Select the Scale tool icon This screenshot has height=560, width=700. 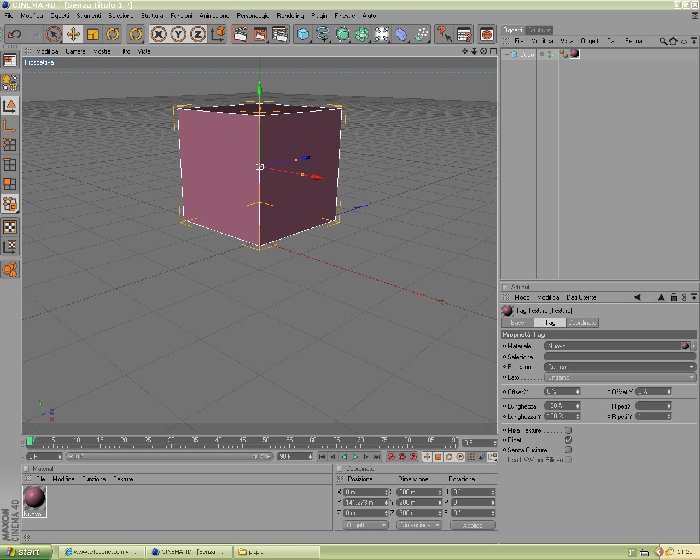click(x=93, y=34)
